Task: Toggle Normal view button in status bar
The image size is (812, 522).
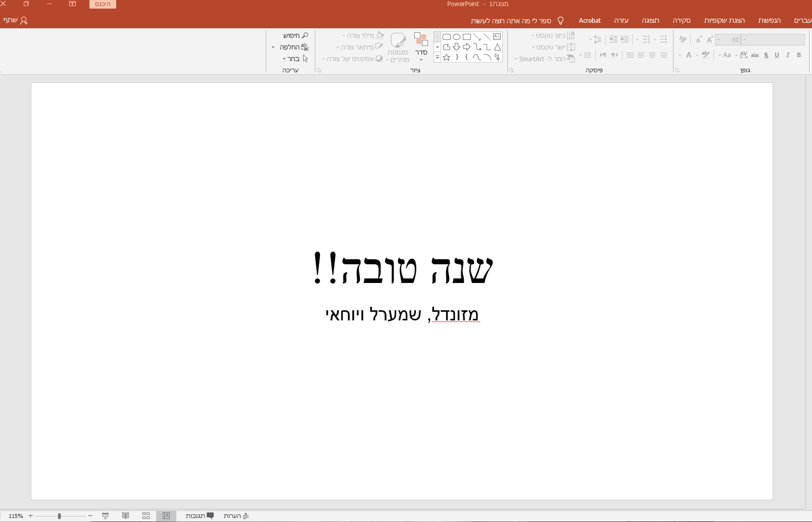Action: point(166,516)
